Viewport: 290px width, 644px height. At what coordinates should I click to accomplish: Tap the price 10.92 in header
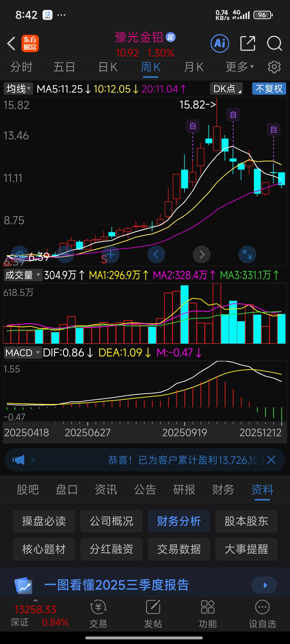coord(127,53)
